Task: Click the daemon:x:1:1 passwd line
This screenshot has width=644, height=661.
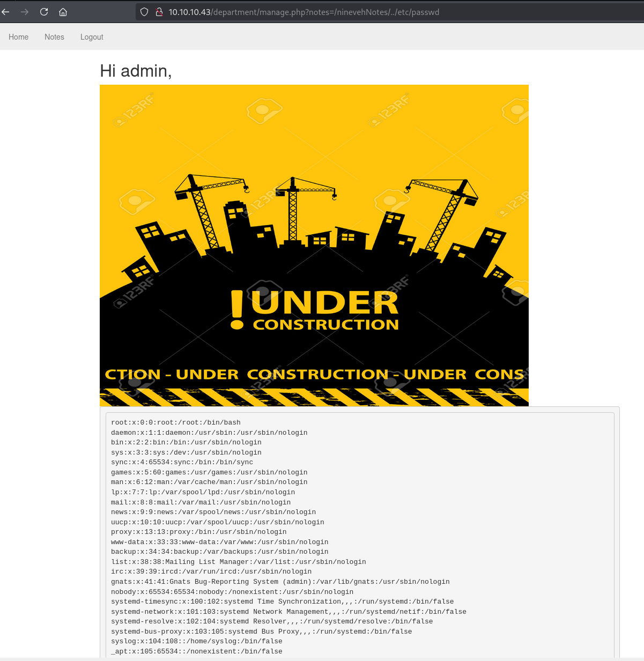Action: 209,433
